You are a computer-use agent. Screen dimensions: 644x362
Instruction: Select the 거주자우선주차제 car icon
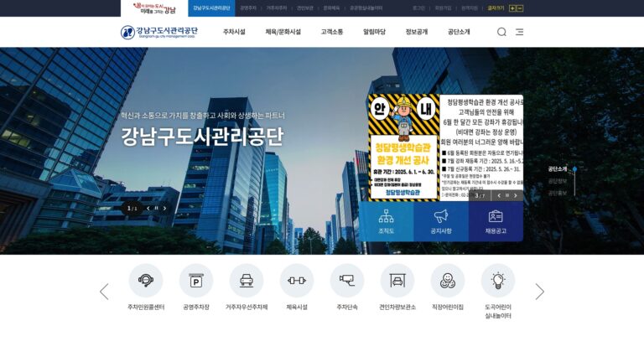click(247, 281)
